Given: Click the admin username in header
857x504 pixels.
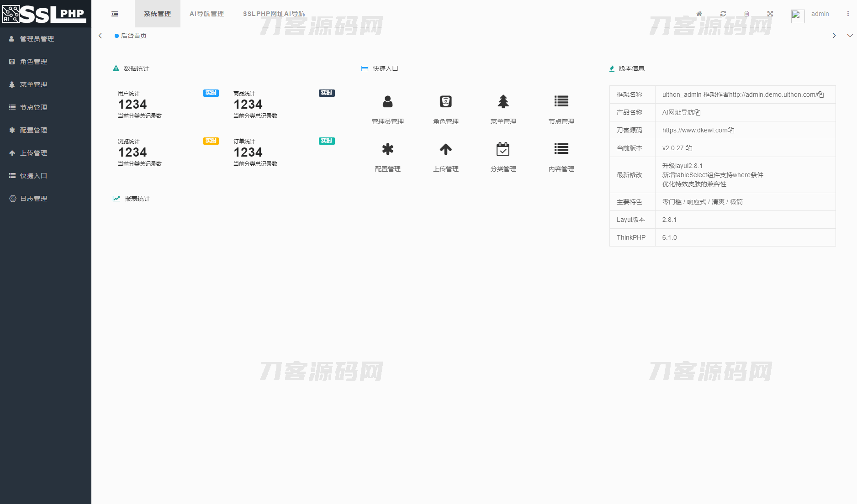Looking at the screenshot, I should (x=820, y=14).
